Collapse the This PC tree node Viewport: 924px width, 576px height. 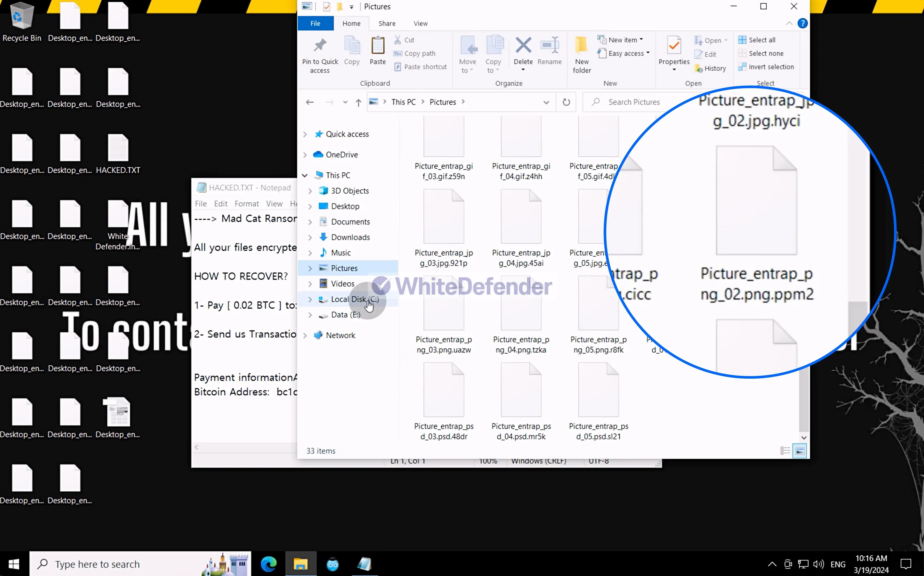pos(305,175)
